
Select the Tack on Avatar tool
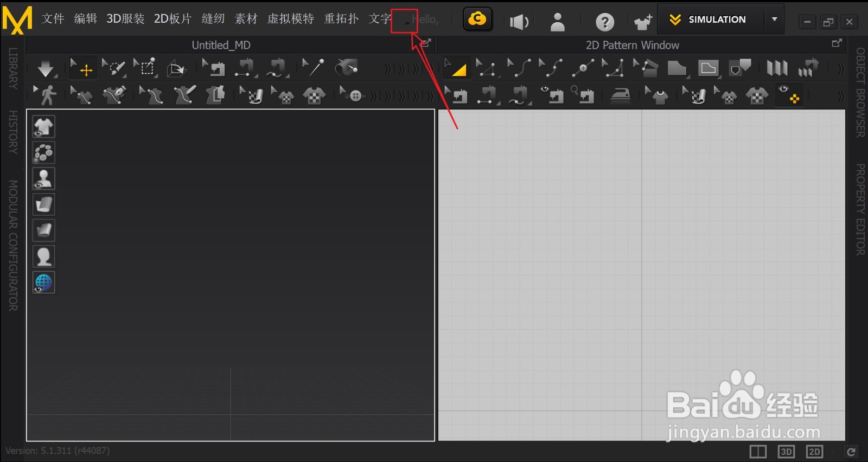click(347, 68)
